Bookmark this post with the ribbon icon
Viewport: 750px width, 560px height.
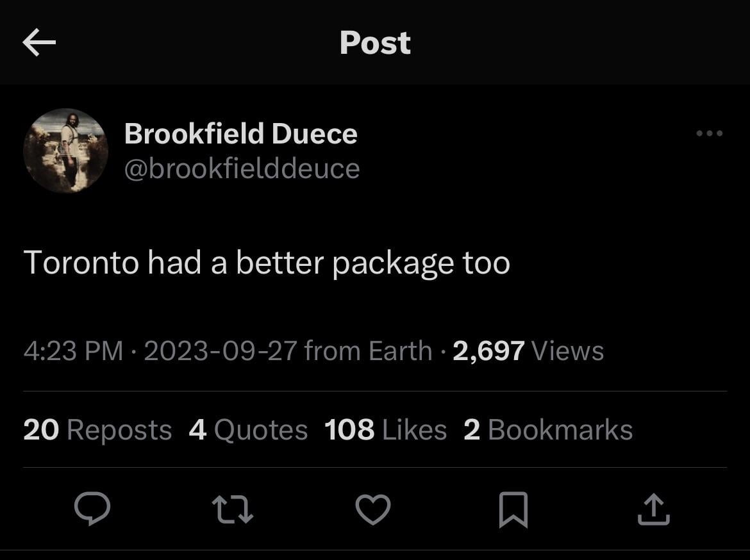point(513,509)
